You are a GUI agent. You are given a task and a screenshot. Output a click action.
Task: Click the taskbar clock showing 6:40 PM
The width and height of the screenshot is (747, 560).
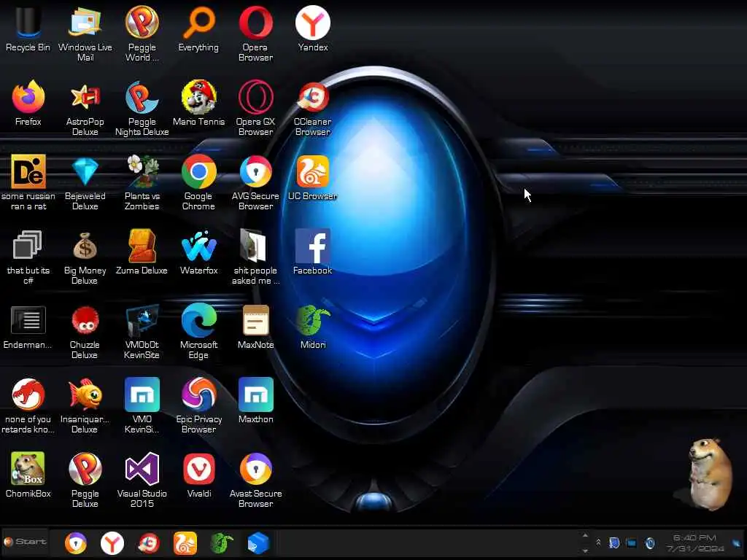point(695,542)
